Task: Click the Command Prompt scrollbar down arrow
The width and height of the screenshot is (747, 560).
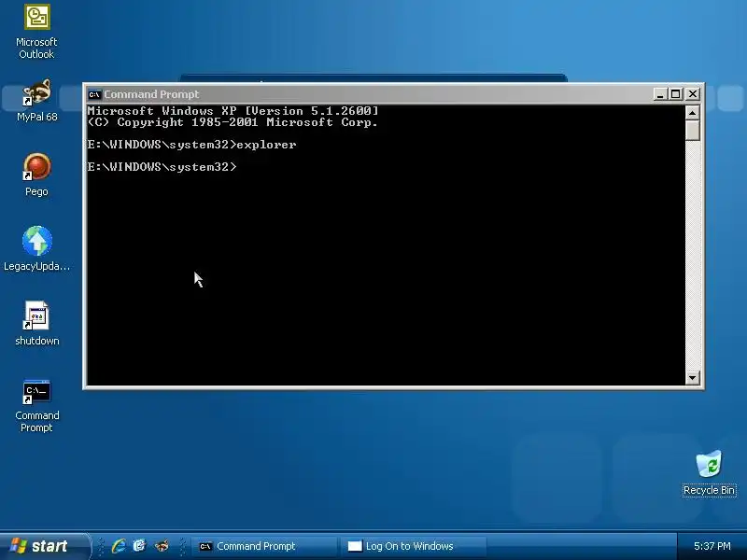Action: 692,378
